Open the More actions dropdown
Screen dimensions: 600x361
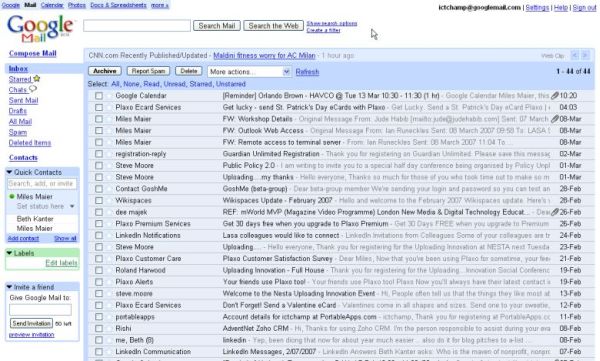click(x=249, y=72)
